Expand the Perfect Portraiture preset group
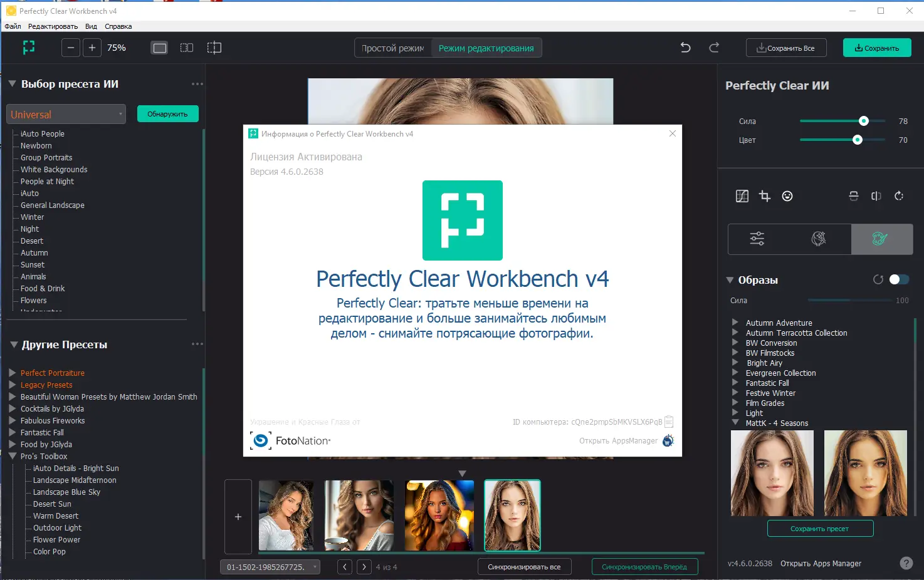Viewport: 924px width, 580px height. pos(12,373)
